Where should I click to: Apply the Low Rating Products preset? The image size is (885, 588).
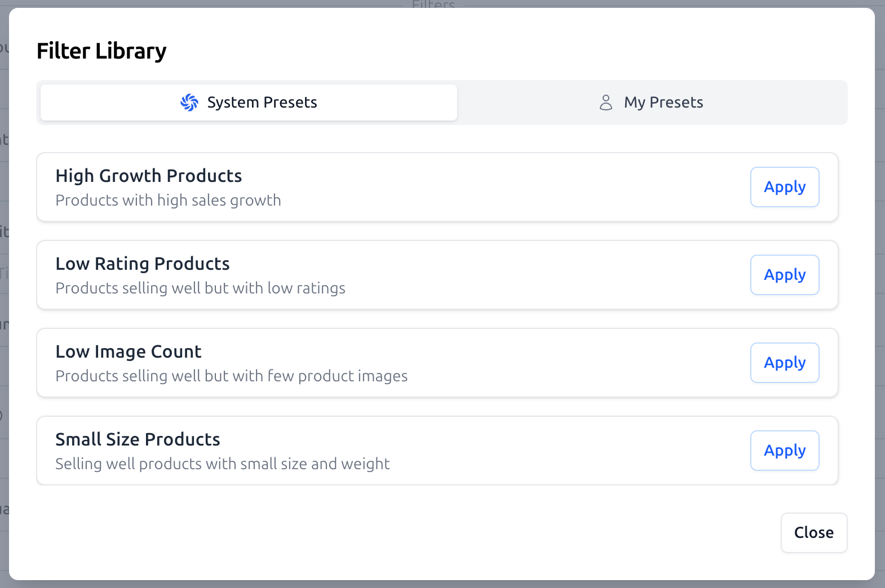[x=785, y=275]
